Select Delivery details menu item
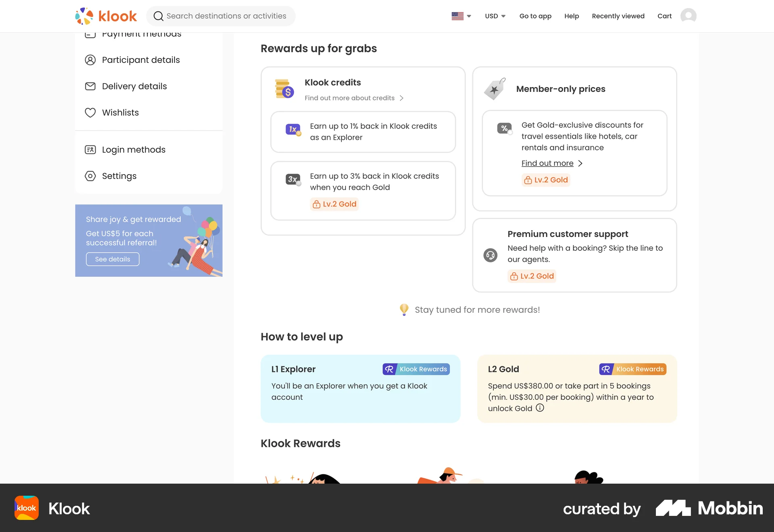Screen dimensions: 774x532 (134, 86)
